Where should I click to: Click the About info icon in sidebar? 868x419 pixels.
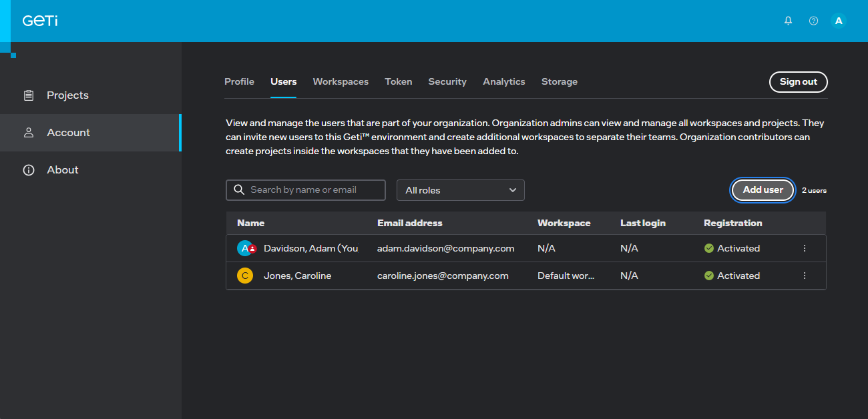(x=29, y=170)
